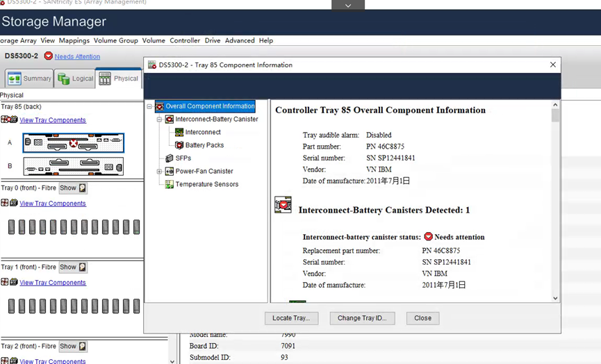The width and height of the screenshot is (601, 364).
Task: Open the Needs Attention link
Action: pos(77,56)
